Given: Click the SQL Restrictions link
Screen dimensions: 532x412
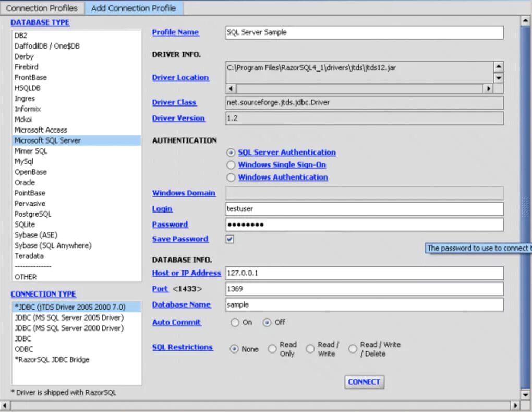Looking at the screenshot, I should [182, 347].
